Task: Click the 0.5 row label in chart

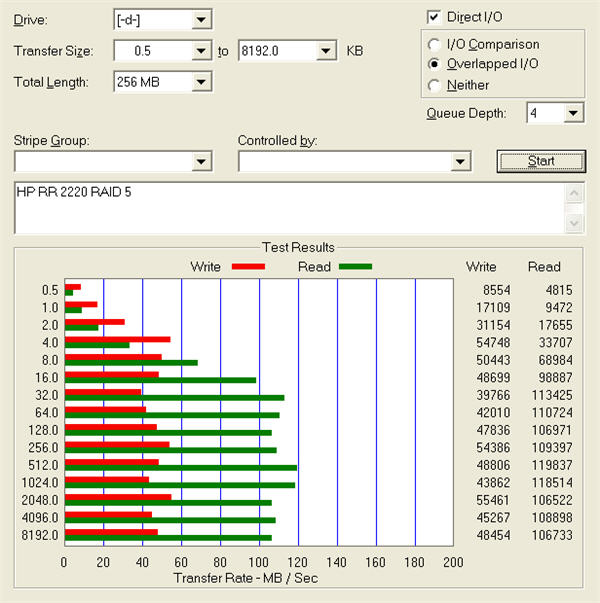Action: pyautogui.click(x=50, y=290)
